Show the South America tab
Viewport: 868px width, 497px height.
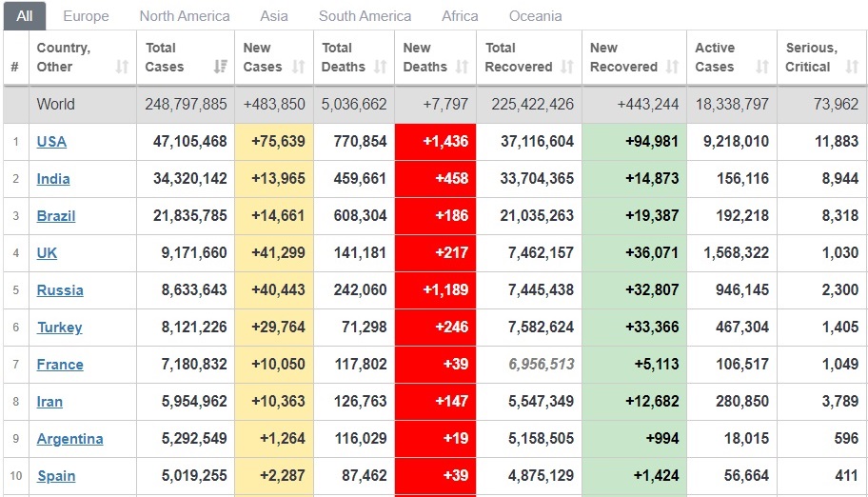coord(365,15)
